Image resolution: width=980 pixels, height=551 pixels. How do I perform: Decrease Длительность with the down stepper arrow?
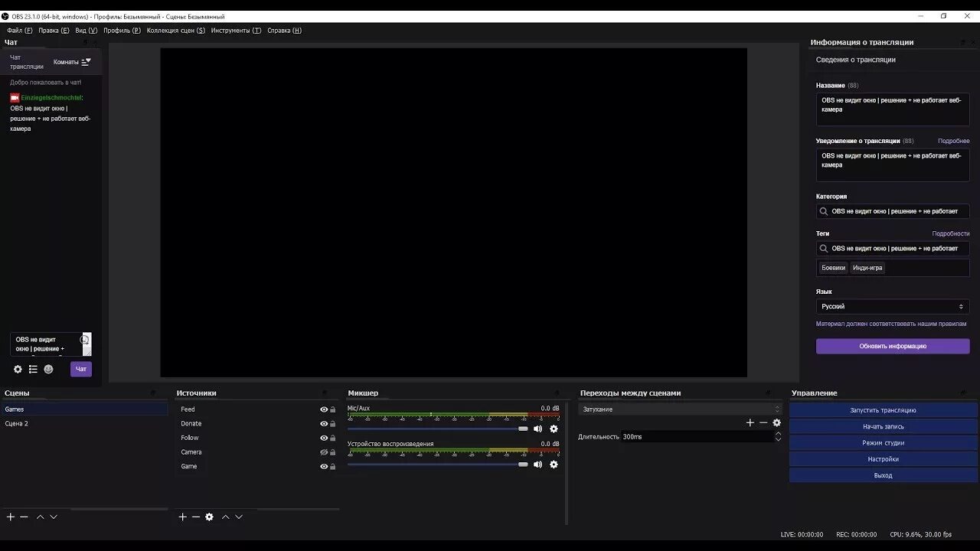tap(778, 440)
